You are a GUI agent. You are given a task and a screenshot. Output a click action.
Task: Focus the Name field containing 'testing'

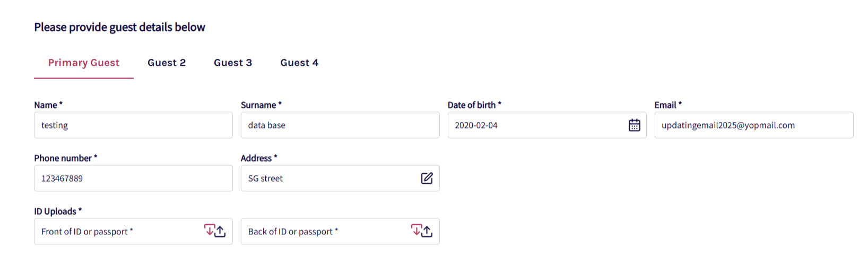(133, 125)
